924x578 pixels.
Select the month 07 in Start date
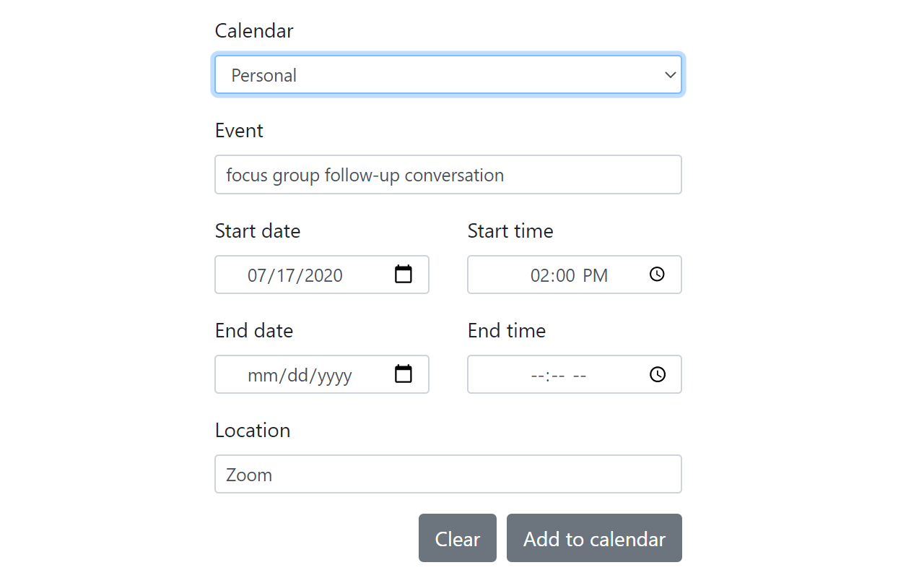pyautogui.click(x=257, y=275)
